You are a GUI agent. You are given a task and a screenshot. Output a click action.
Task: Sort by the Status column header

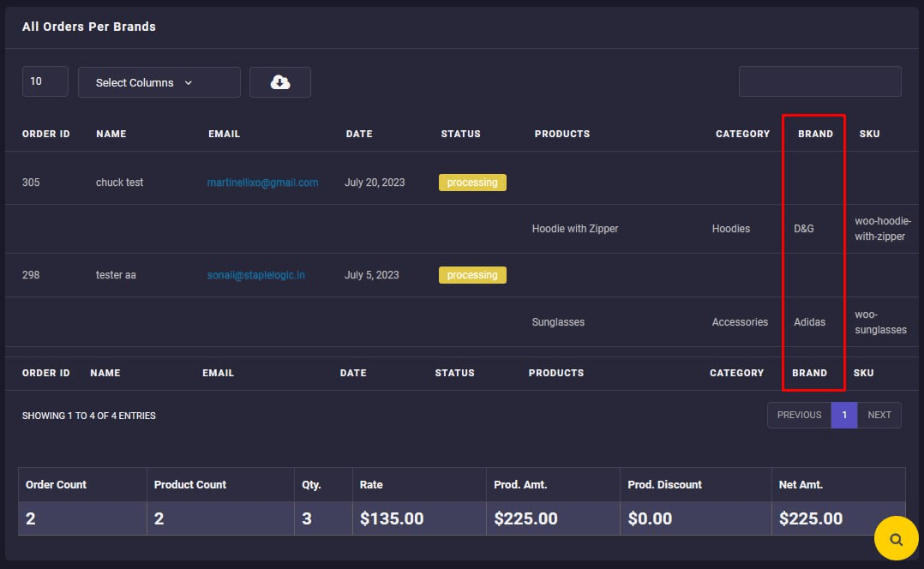click(x=460, y=134)
